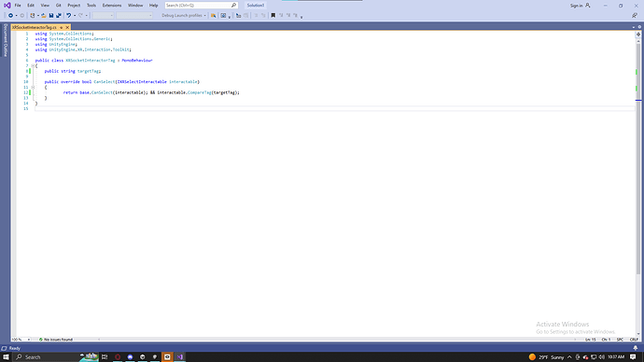Viewport: 644px width, 362px height.
Task: Open the Unity editor taskbar icon
Action: 155,357
